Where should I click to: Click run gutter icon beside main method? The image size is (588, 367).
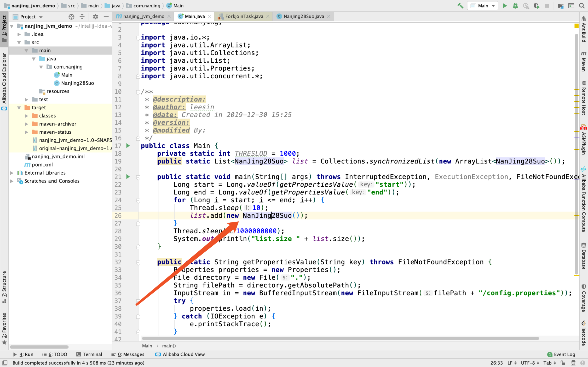[x=128, y=177]
